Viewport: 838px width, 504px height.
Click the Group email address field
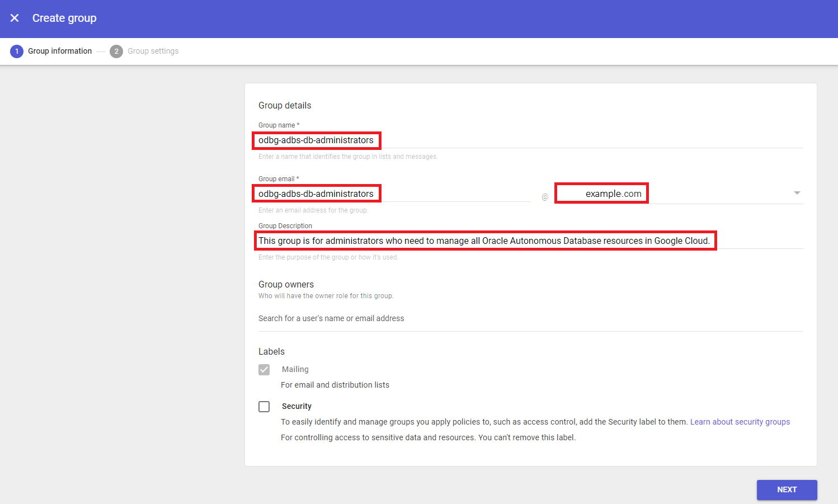pos(317,193)
